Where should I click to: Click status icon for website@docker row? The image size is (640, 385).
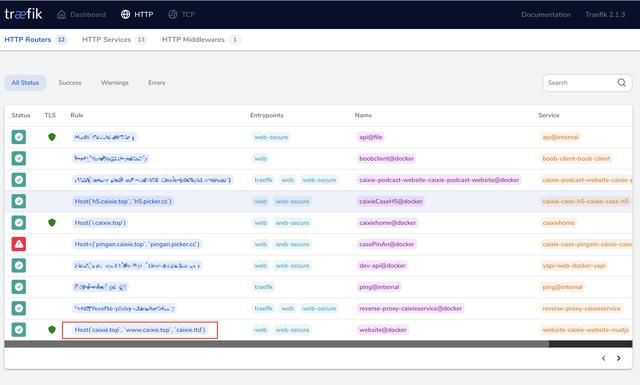pos(18,329)
